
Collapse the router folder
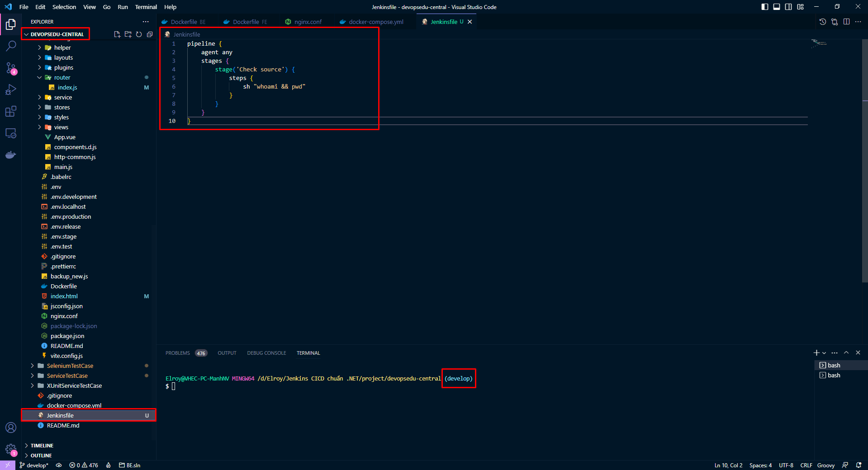tap(62, 77)
